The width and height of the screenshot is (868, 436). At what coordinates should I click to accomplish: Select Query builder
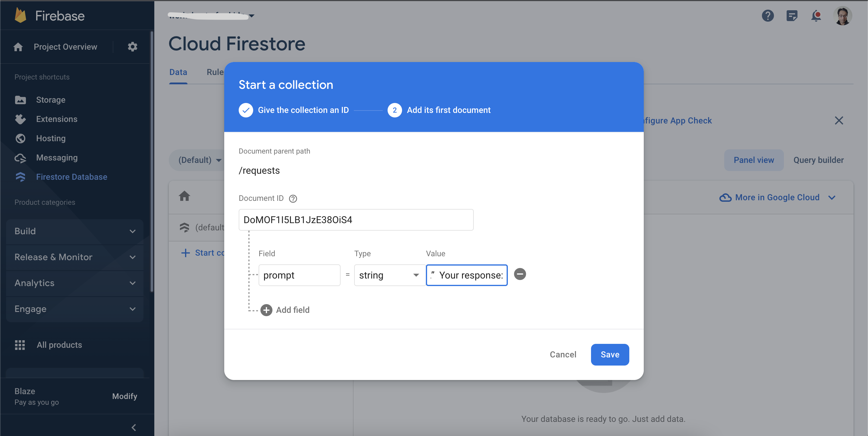(x=819, y=160)
